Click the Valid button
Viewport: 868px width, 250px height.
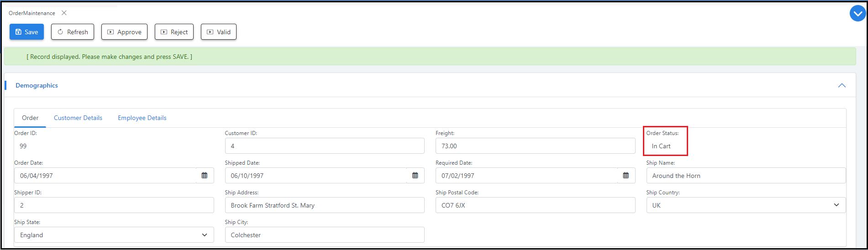(218, 32)
